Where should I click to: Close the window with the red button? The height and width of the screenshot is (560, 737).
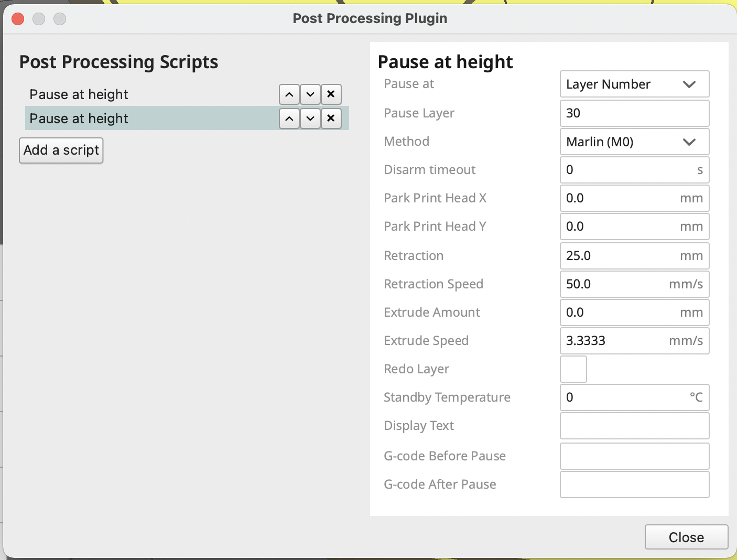point(18,19)
